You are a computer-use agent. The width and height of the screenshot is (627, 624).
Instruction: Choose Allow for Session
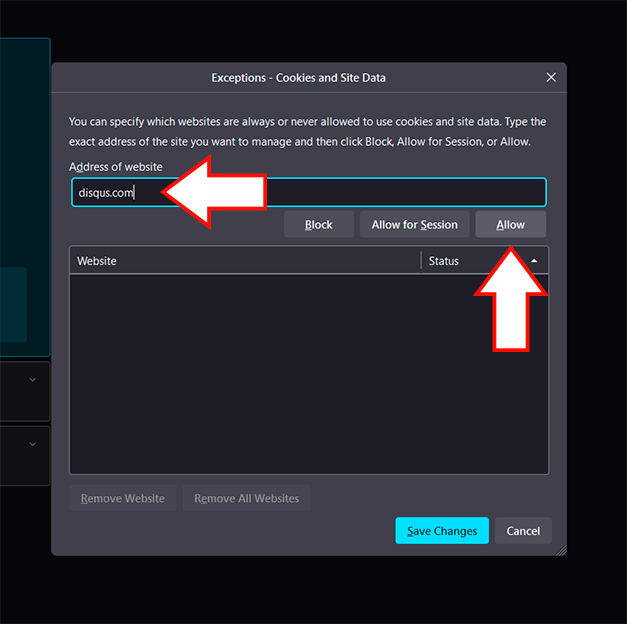(x=414, y=224)
